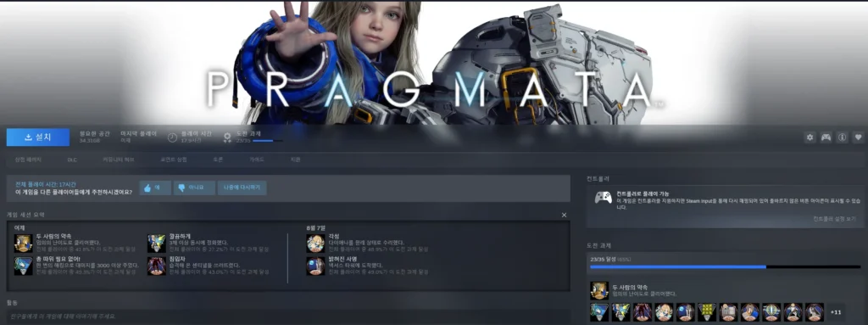The image size is (868, 325).
Task: Add game to favorites with heart icon
Action: (x=858, y=137)
